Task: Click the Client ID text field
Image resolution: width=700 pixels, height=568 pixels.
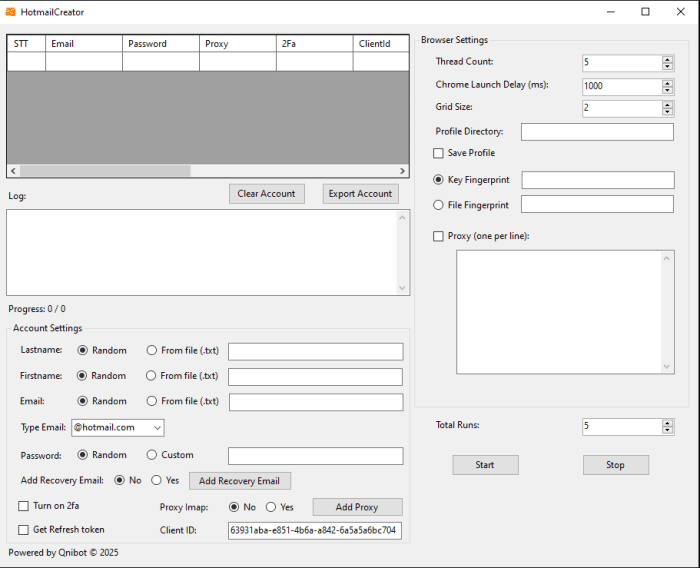Action: pyautogui.click(x=315, y=531)
